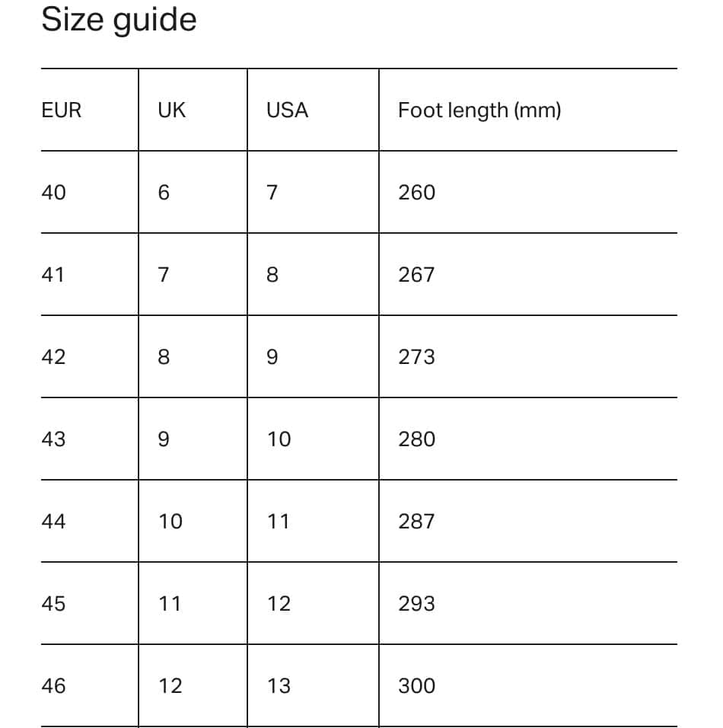Click foot length 280 value
Viewport: 723px width, 728px height.
pyautogui.click(x=417, y=439)
